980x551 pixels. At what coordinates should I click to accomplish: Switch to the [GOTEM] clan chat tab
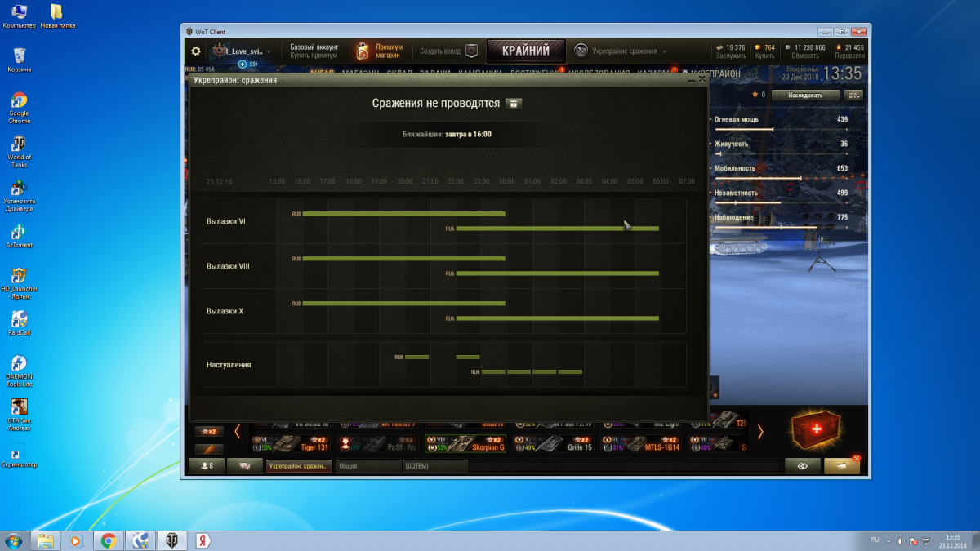click(435, 466)
